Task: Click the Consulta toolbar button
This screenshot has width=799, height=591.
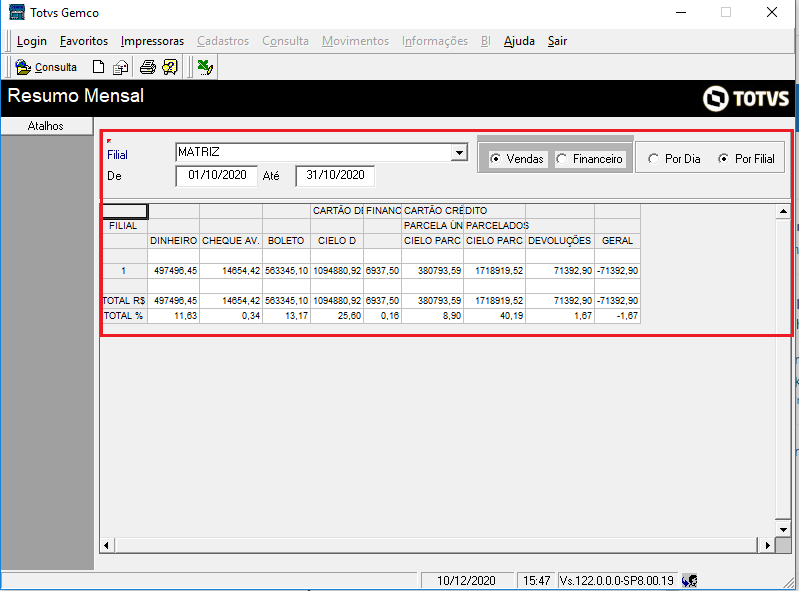Action: 46,67
